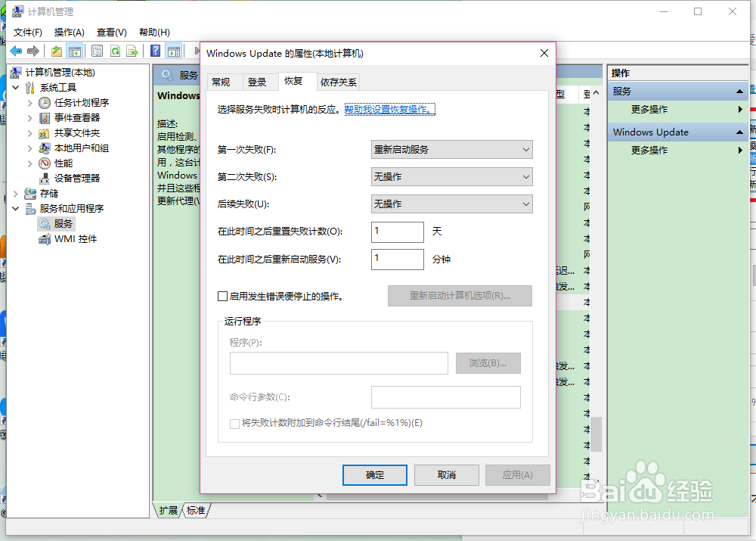Click the 本地用户和组 icon in tree
Viewport: 756px width, 541px height.
45,148
